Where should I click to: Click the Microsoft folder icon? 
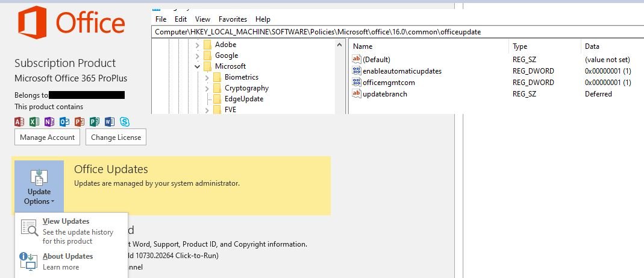coord(207,66)
